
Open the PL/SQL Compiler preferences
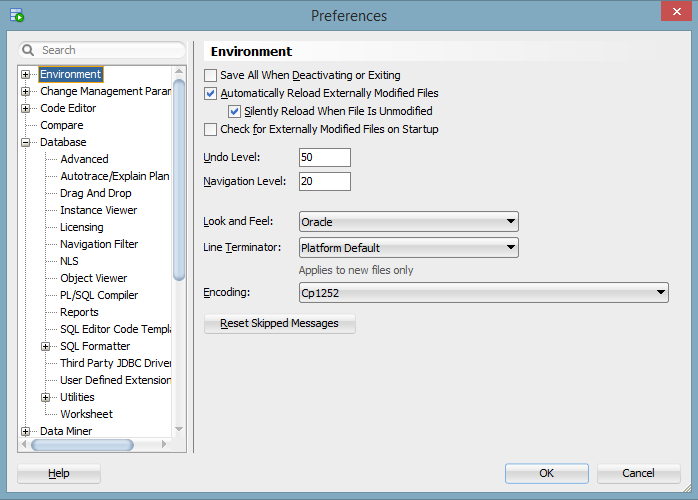pos(99,295)
